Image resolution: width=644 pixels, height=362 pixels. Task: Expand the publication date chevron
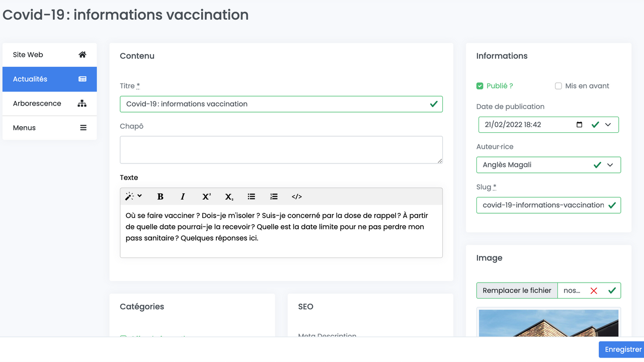pyautogui.click(x=608, y=125)
